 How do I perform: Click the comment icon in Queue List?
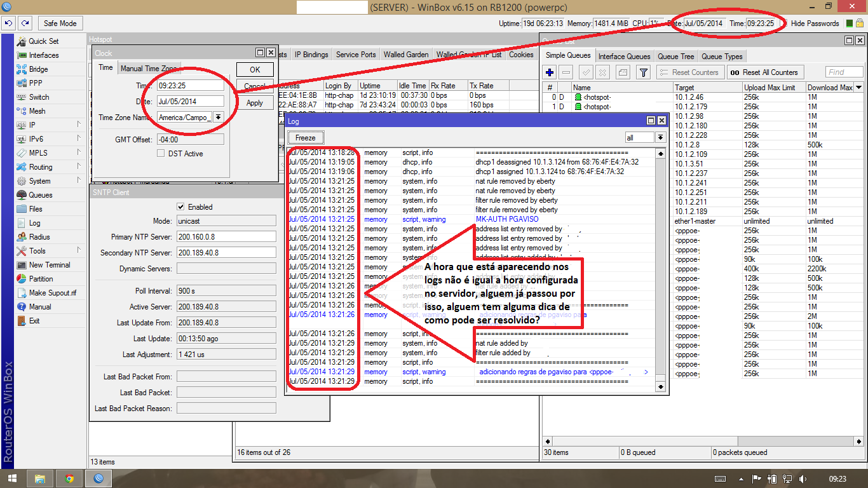click(x=623, y=72)
